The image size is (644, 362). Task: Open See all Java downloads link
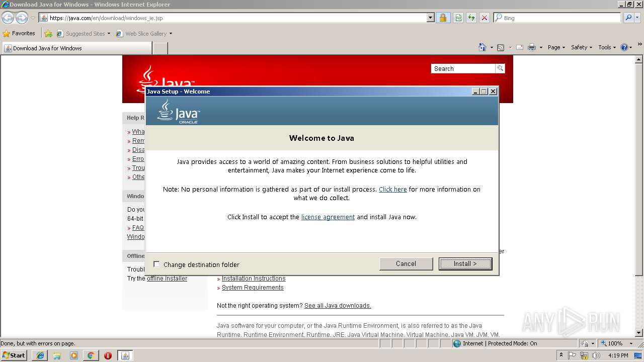[x=338, y=306]
